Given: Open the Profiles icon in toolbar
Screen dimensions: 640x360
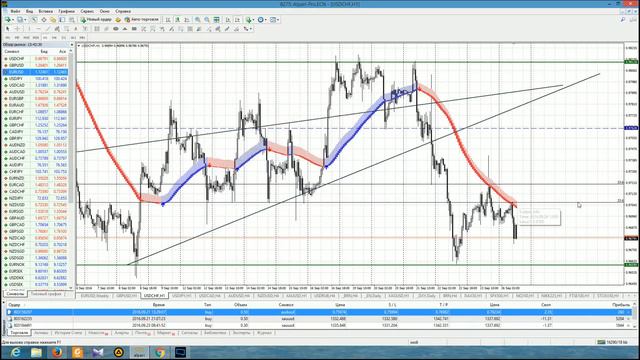Looking at the screenshot, I should (x=20, y=20).
